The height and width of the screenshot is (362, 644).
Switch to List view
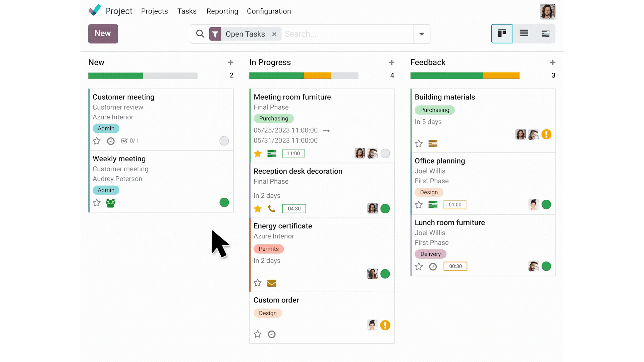524,34
